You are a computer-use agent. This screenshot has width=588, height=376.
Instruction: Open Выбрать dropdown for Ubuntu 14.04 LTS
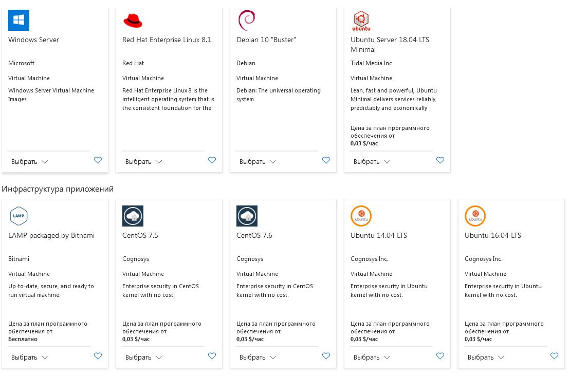(x=372, y=358)
